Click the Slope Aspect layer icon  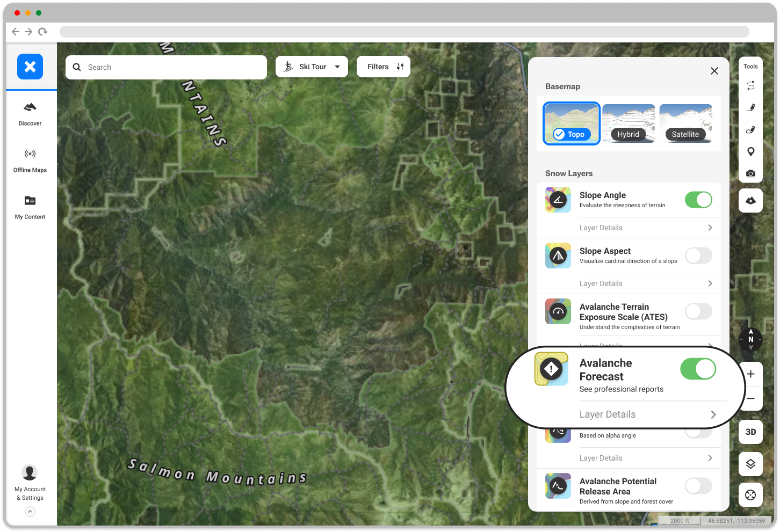click(x=558, y=256)
